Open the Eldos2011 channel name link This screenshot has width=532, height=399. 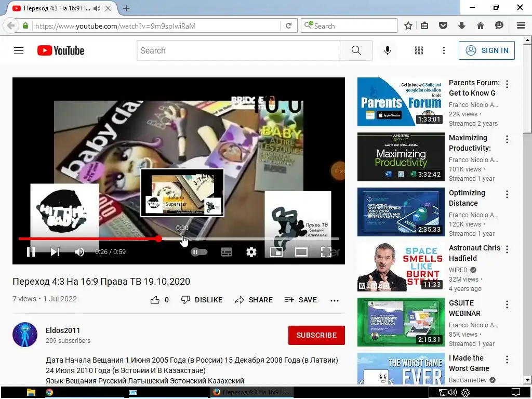click(63, 330)
